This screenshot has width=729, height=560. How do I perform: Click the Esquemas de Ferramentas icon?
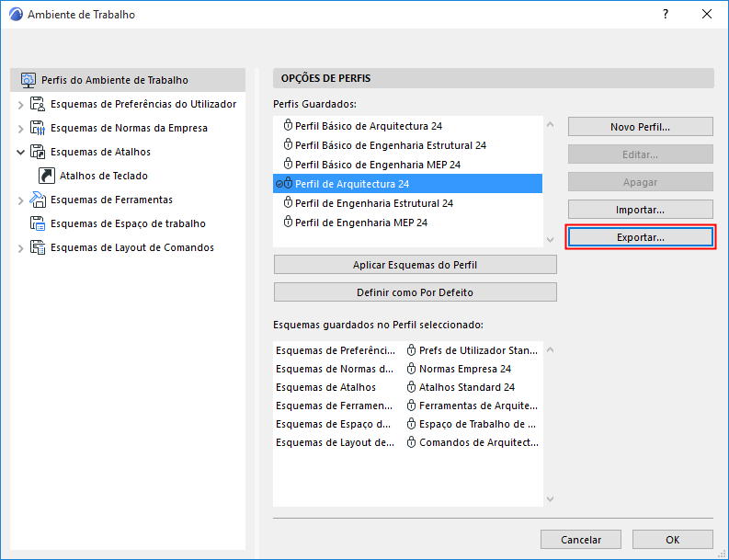(x=38, y=200)
